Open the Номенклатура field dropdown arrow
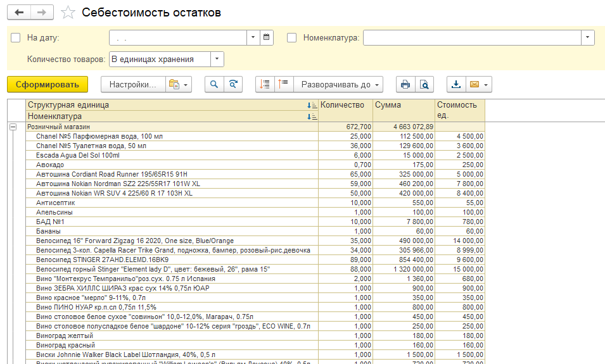 [x=588, y=37]
